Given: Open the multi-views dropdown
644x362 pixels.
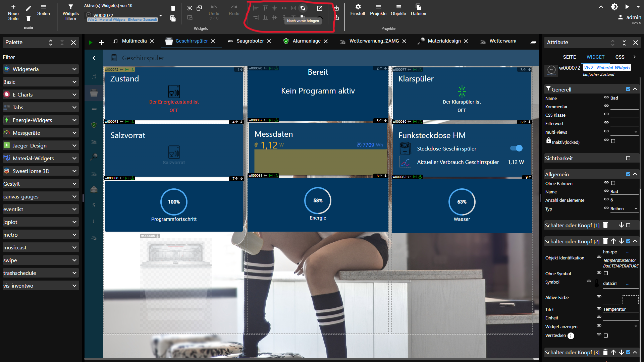Looking at the screenshot, I should 624,132.
